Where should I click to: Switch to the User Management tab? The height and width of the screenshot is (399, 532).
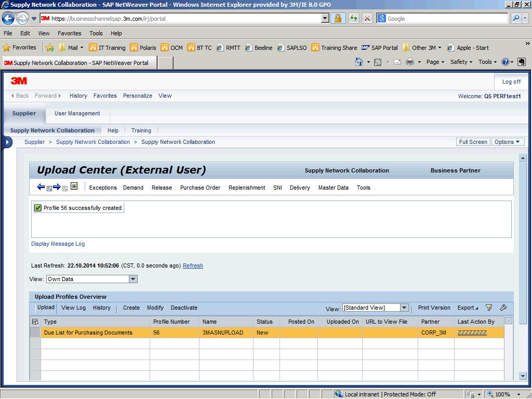77,113
